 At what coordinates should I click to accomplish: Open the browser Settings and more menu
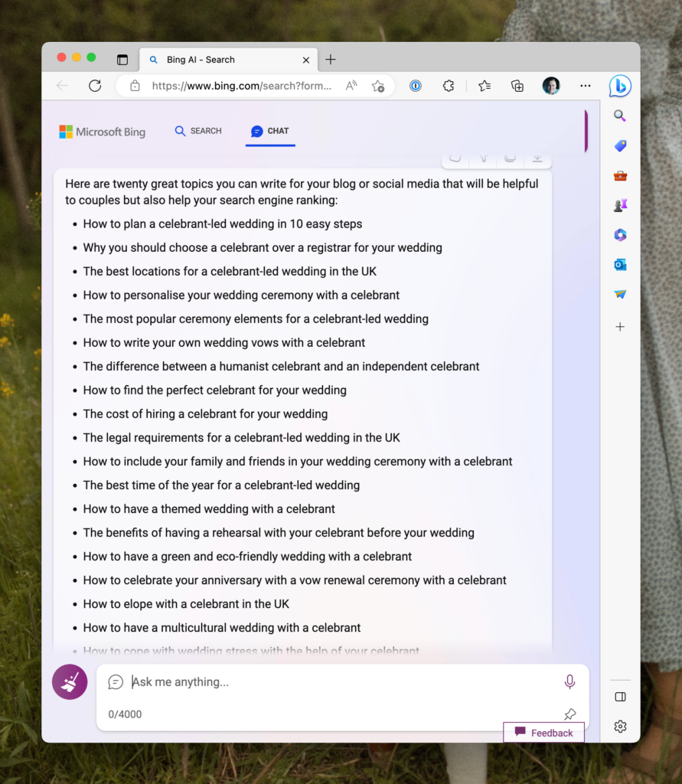(x=586, y=86)
